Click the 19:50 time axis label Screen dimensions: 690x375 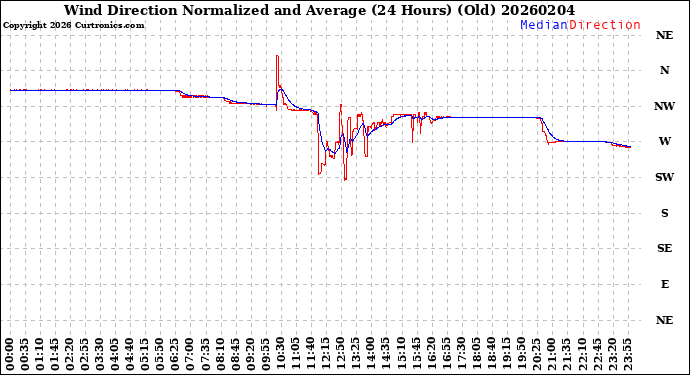[x=521, y=354]
